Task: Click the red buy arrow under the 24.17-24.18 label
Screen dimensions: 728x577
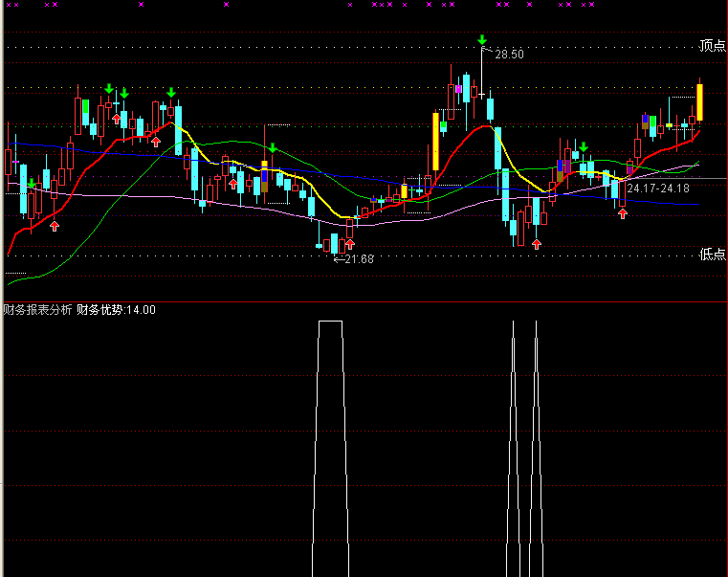Action: 623,213
